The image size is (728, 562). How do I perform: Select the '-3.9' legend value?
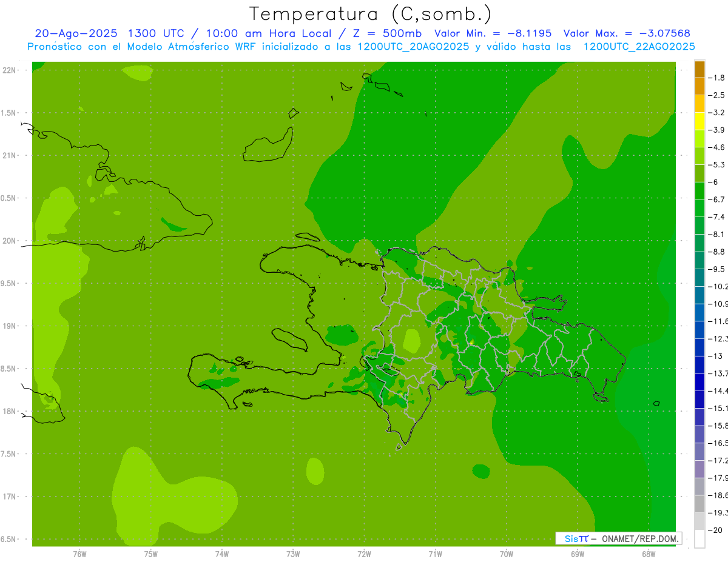click(716, 130)
